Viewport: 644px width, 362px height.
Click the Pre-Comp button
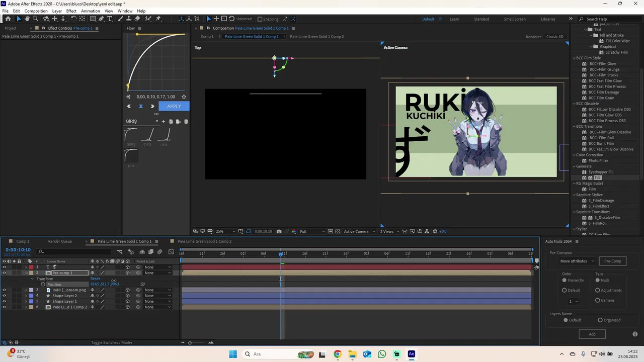tap(613, 261)
